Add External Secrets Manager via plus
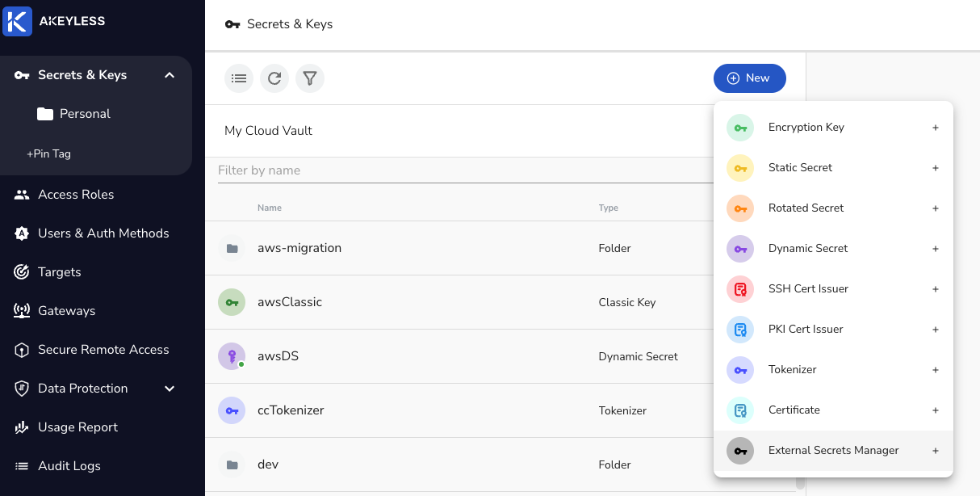Viewport: 980px width, 496px height. click(x=936, y=451)
